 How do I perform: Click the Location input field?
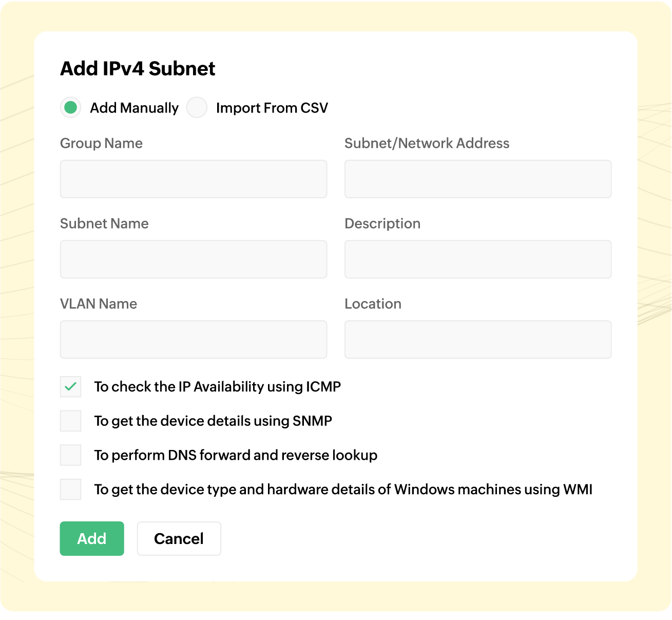point(478,340)
